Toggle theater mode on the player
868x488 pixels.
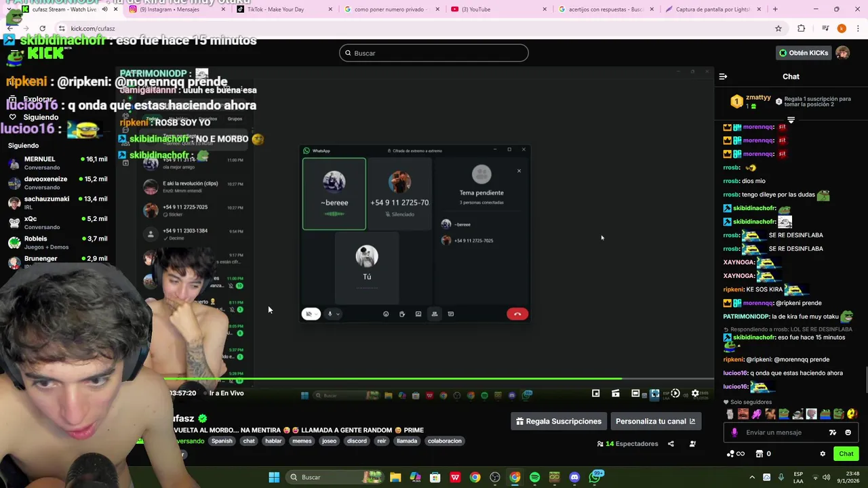[x=635, y=393]
